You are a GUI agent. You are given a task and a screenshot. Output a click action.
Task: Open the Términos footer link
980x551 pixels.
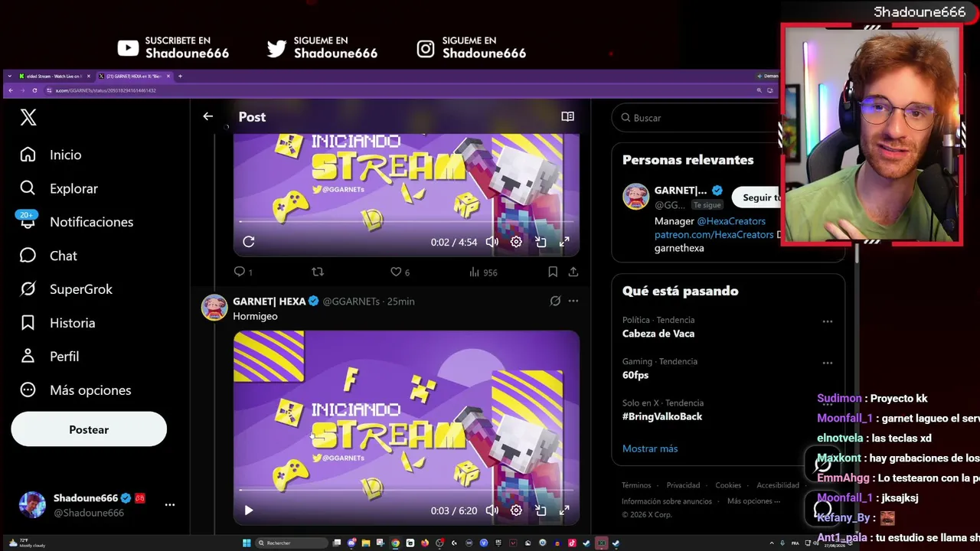coord(636,485)
